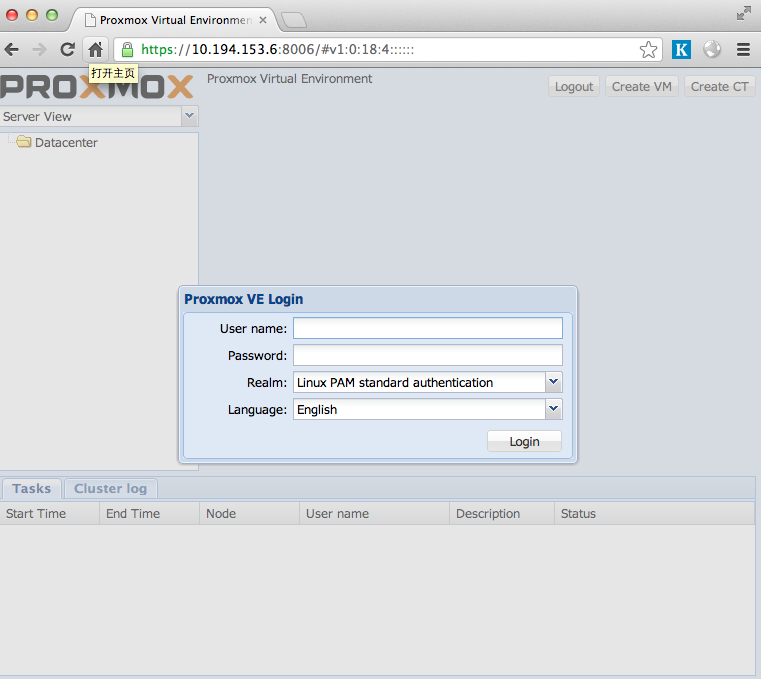The image size is (761, 679).
Task: Open a new browser tab
Action: [294, 20]
